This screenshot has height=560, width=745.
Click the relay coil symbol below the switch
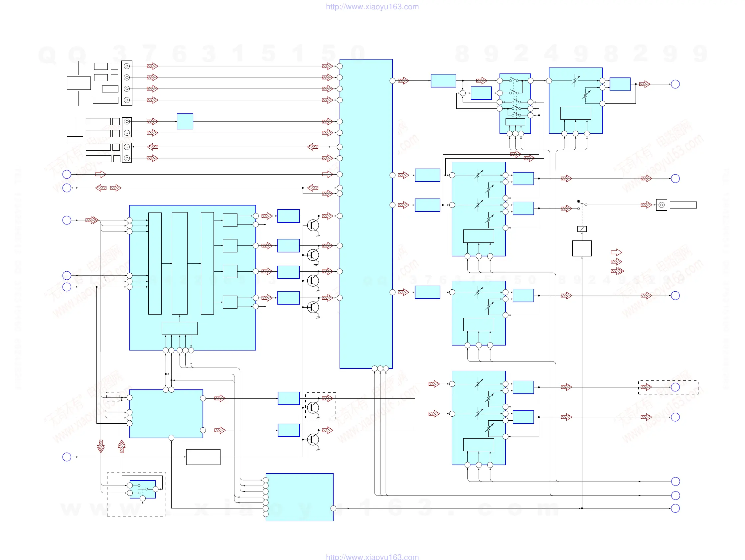tap(582, 229)
